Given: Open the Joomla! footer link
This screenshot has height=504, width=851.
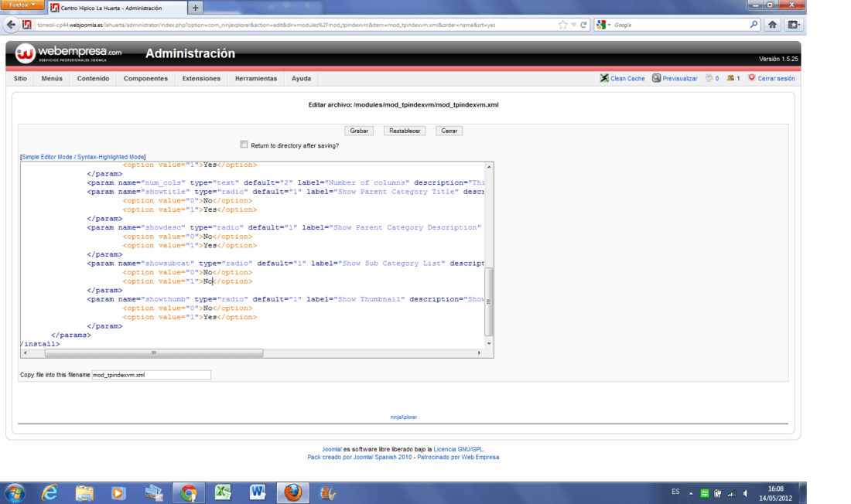Looking at the screenshot, I should tap(332, 449).
